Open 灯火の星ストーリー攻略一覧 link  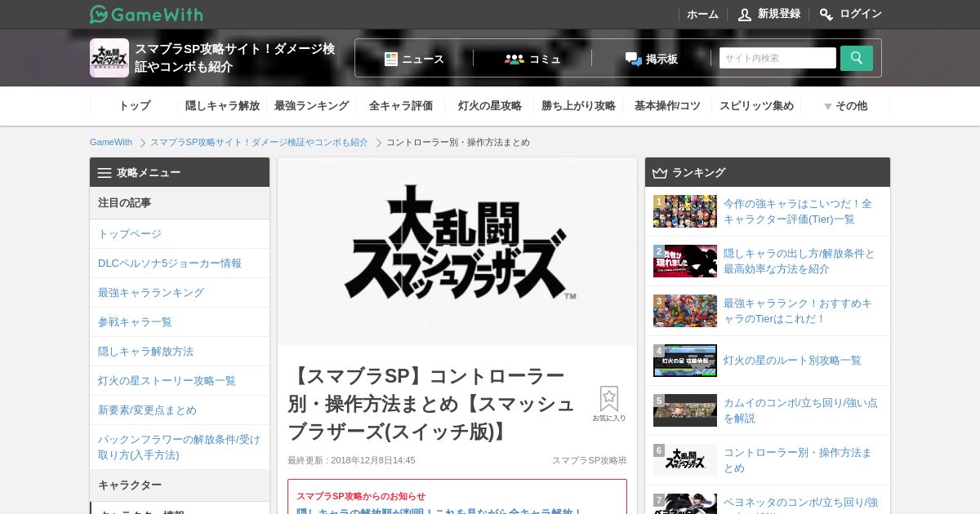tap(180, 380)
